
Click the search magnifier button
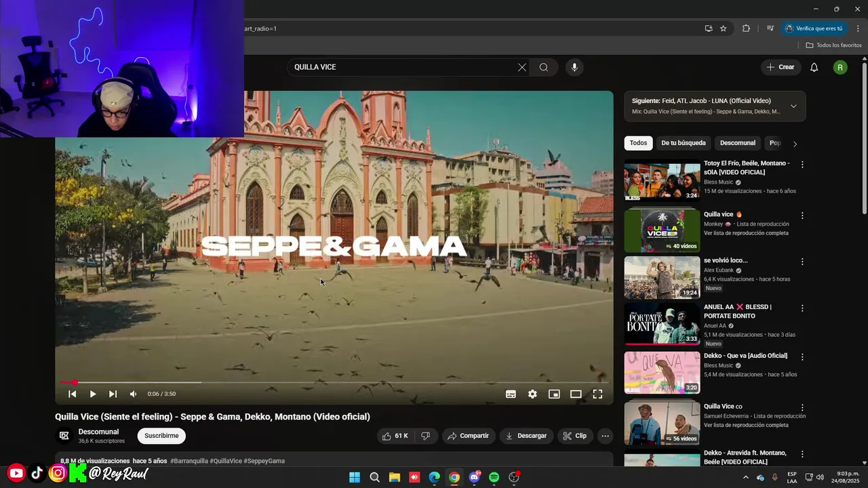pyautogui.click(x=544, y=67)
